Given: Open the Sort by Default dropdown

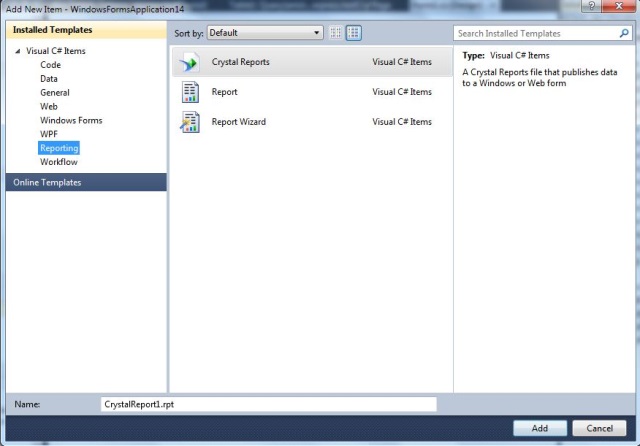Looking at the screenshot, I should click(x=265, y=33).
